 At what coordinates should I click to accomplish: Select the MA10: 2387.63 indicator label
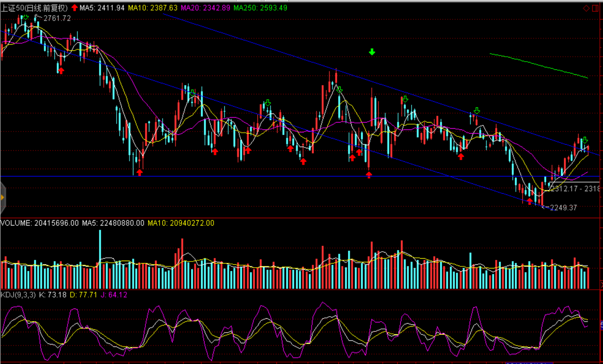pos(152,8)
